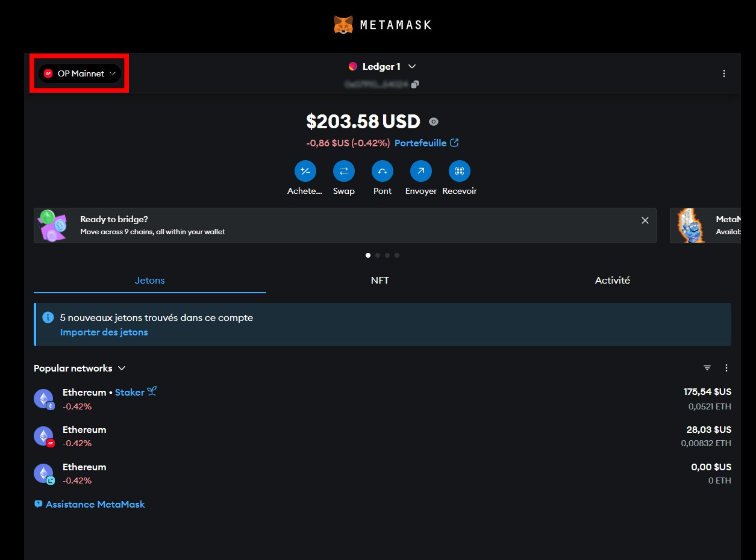The width and height of the screenshot is (756, 560).
Task: Open the token list three-dot menu
Action: (x=726, y=368)
